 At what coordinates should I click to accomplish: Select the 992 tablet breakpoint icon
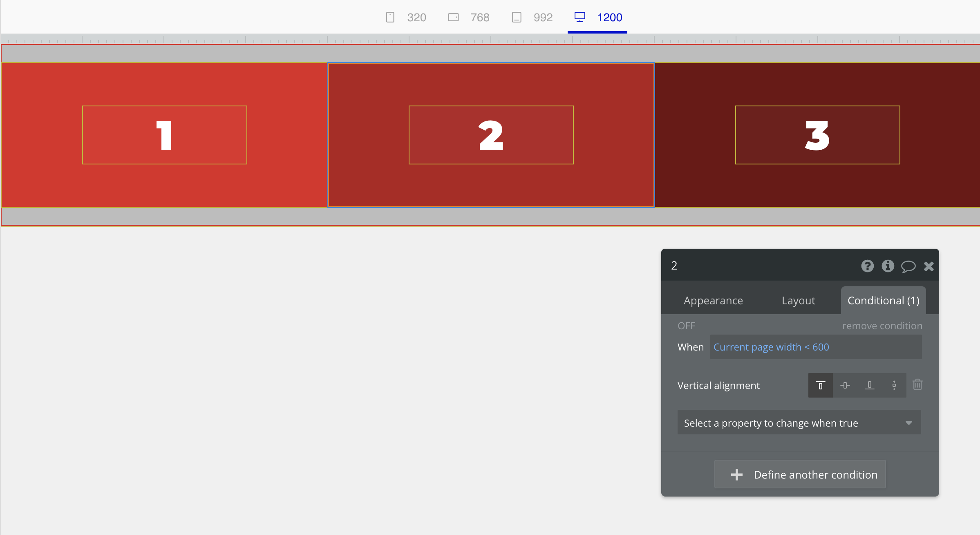pyautogui.click(x=517, y=17)
